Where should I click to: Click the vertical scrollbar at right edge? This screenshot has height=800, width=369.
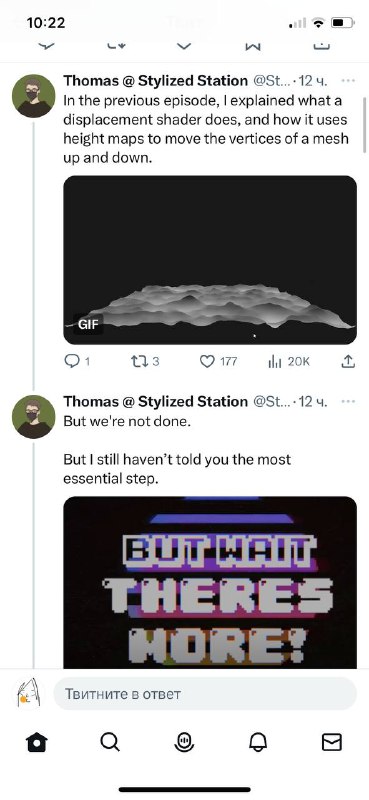coord(364,125)
